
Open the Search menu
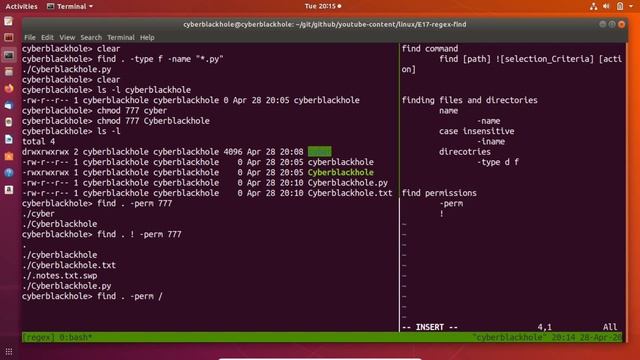click(91, 37)
